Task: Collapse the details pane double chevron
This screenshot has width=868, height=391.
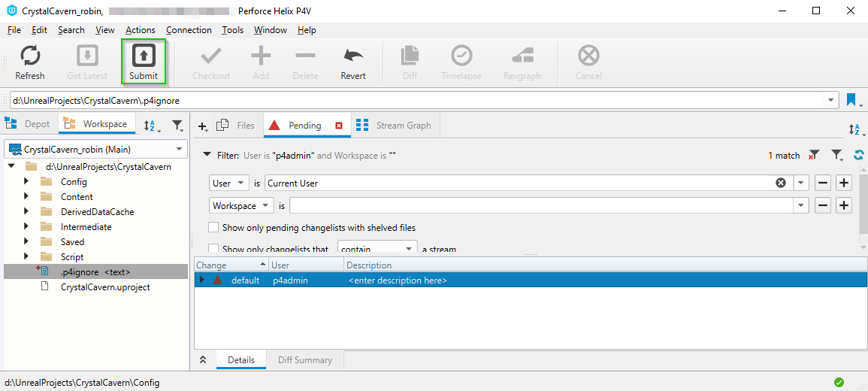Action: click(203, 360)
